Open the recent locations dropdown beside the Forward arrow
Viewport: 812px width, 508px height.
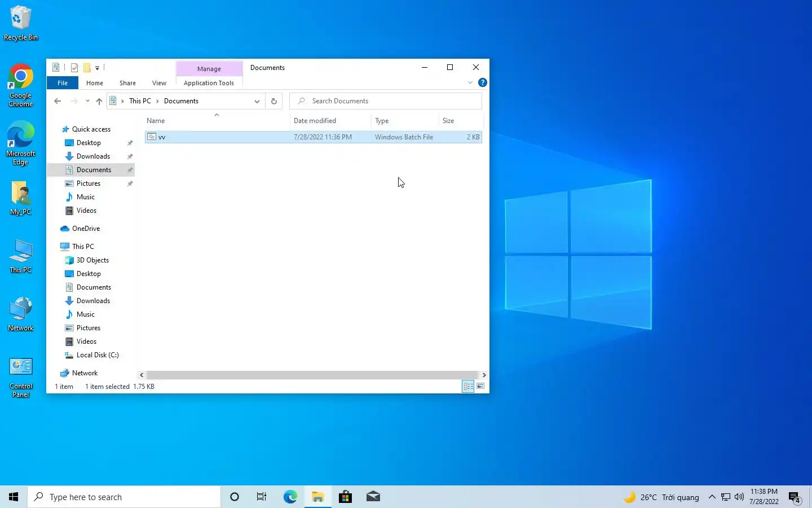point(87,101)
